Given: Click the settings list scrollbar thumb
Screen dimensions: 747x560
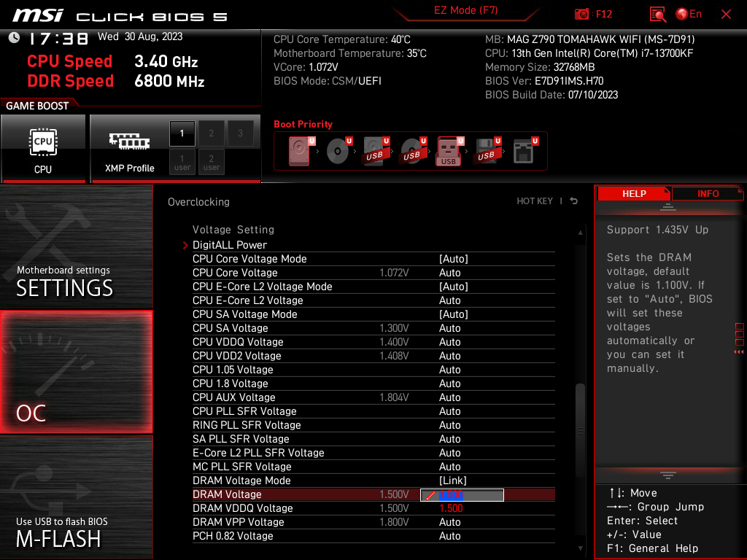Looking at the screenshot, I should coord(580,430).
